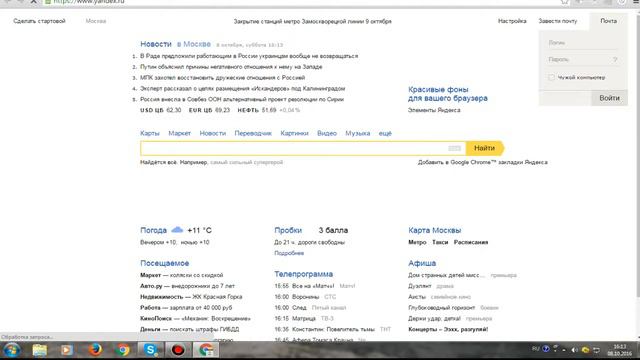Launch Windows Media Player from taskbar
This screenshot has height=360, width=640.
[x=67, y=350]
